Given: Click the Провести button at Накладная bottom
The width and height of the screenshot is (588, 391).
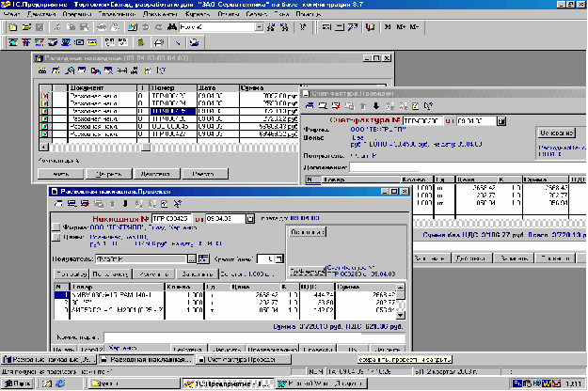Looking at the screenshot, I should pyautogui.click(x=318, y=350).
